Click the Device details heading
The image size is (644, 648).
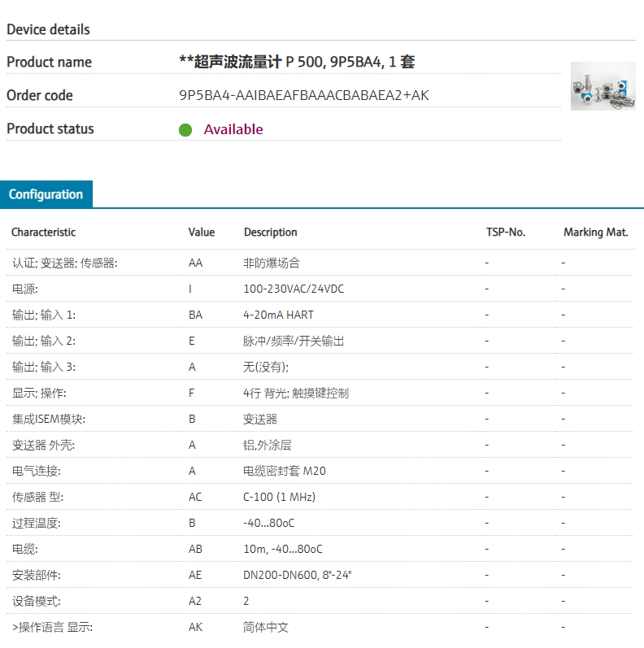(x=48, y=29)
